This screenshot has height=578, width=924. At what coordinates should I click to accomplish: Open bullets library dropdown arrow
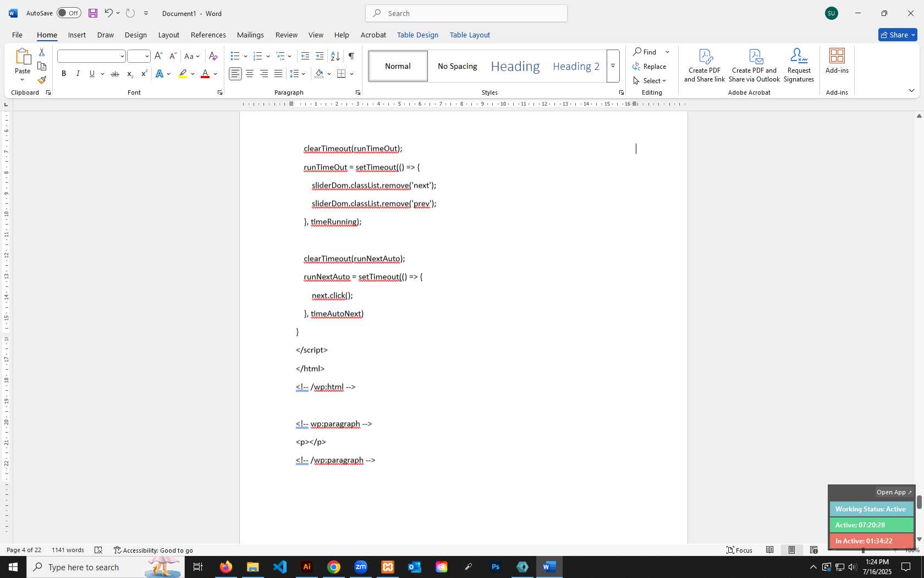point(245,56)
